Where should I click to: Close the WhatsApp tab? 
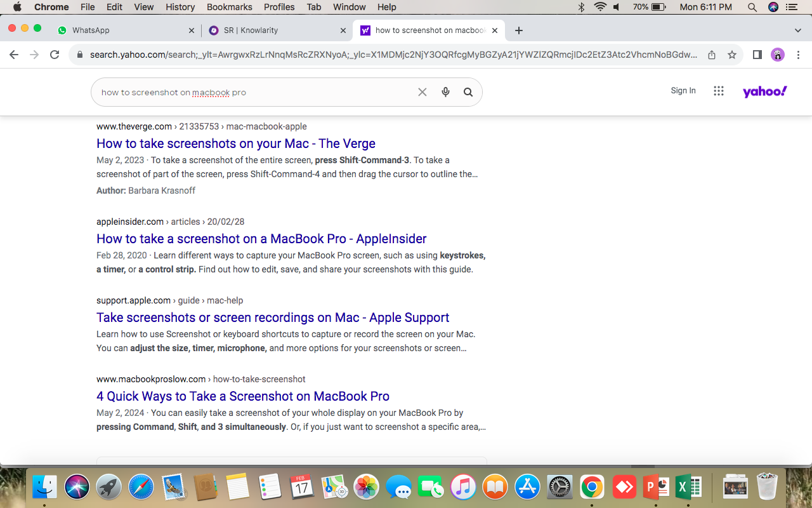(x=192, y=30)
